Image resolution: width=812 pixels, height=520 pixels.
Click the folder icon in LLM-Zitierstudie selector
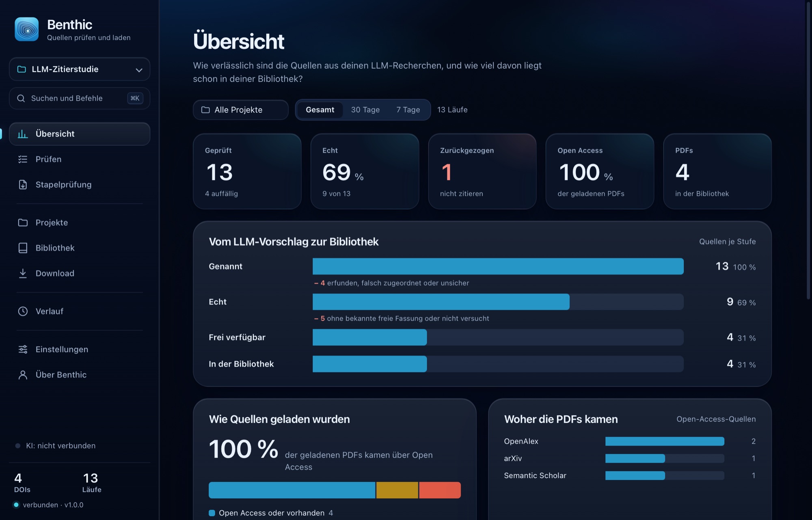coord(22,69)
